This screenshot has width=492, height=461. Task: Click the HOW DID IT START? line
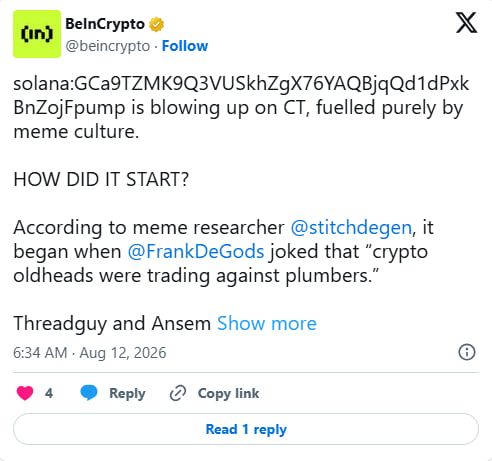(x=101, y=179)
